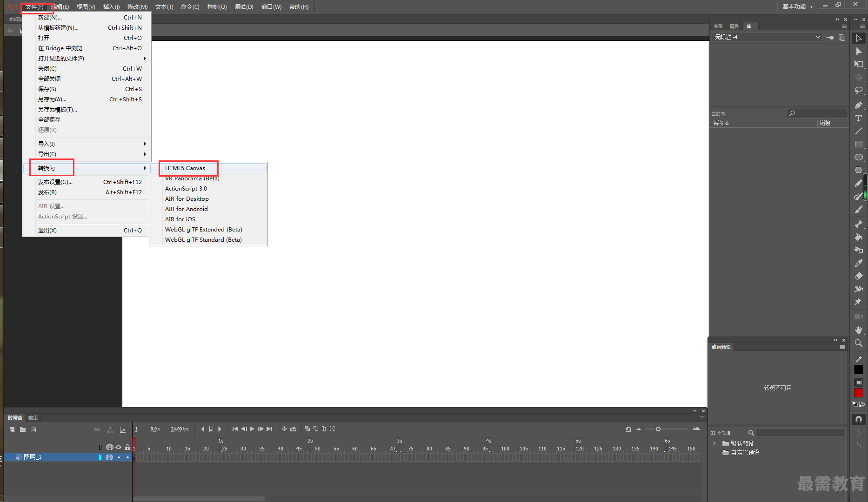This screenshot has height=502, width=868.
Task: Go to last frame button
Action: [269, 429]
